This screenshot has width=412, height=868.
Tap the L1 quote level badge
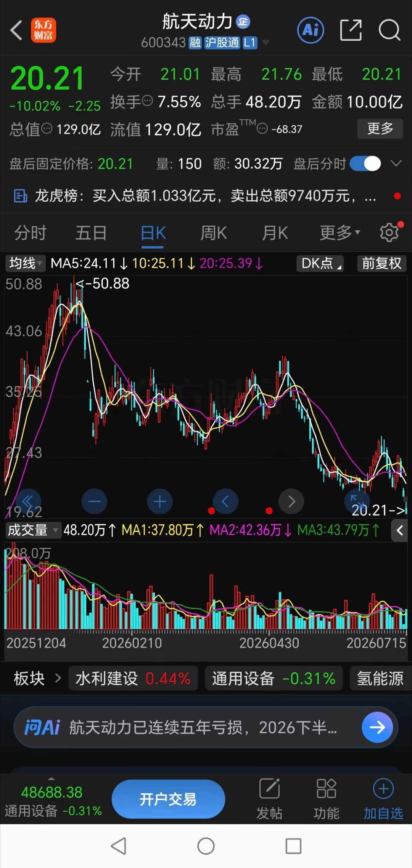(249, 43)
